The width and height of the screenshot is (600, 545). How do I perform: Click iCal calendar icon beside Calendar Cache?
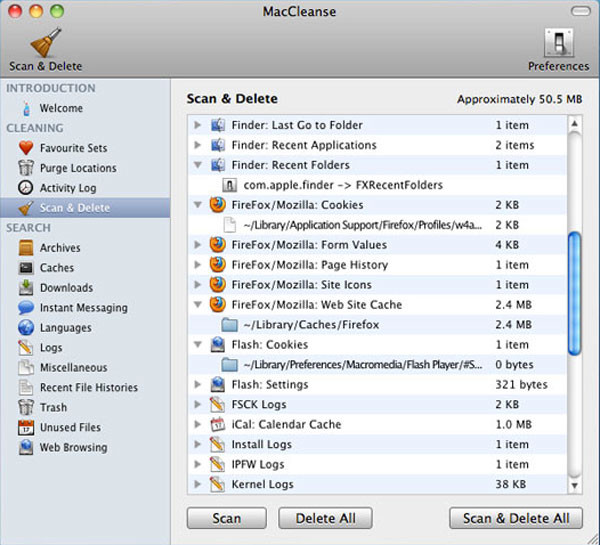217,424
